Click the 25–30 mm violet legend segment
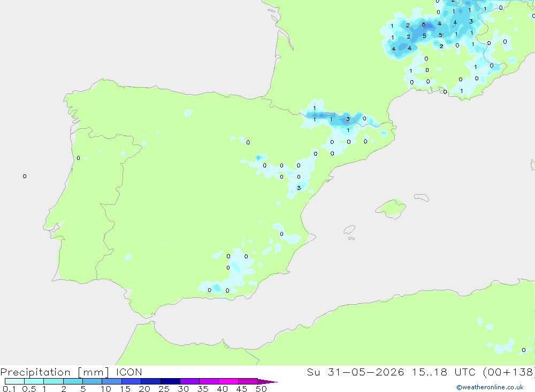Image resolution: width=535 pixels, height=392 pixels. pos(170,381)
